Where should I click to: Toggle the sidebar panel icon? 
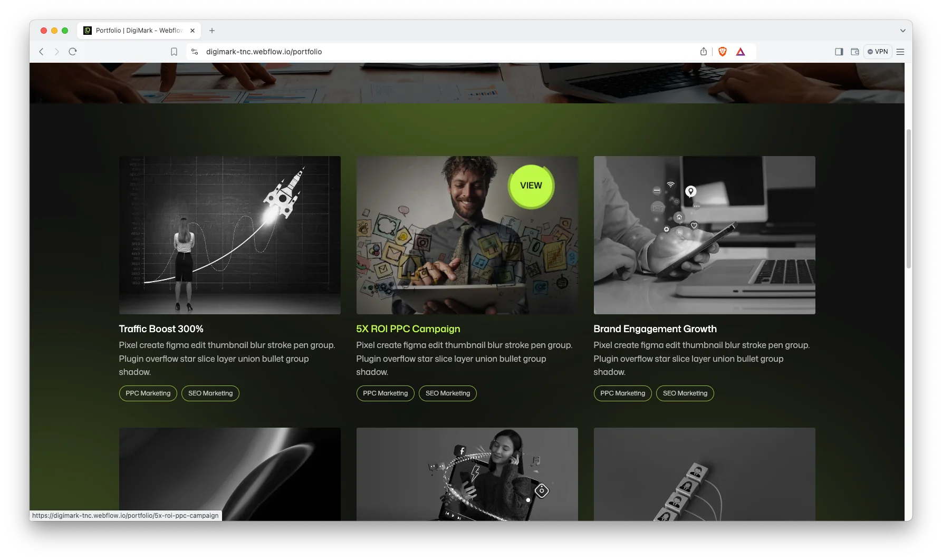[x=839, y=52]
